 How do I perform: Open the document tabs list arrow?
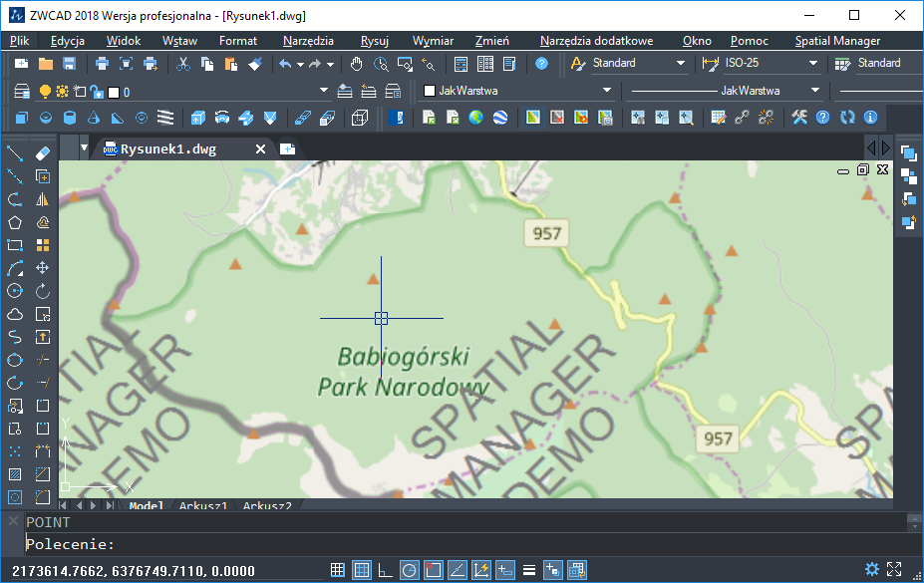click(x=85, y=147)
